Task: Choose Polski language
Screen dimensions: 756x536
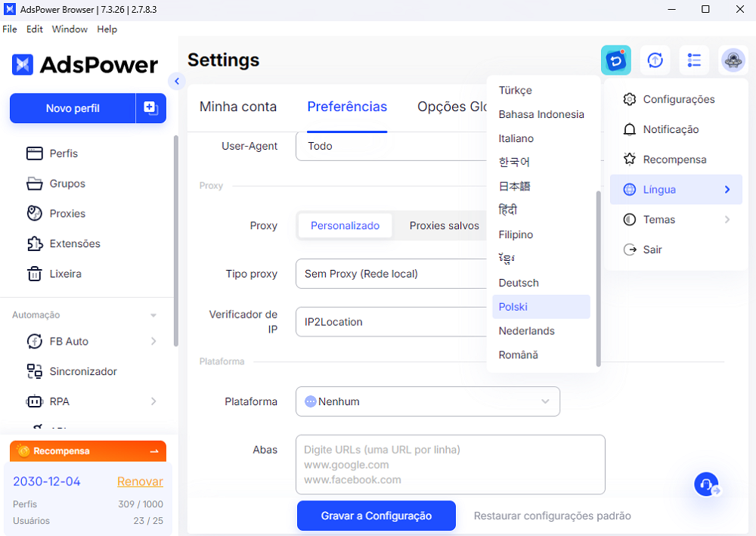Action: [x=541, y=307]
